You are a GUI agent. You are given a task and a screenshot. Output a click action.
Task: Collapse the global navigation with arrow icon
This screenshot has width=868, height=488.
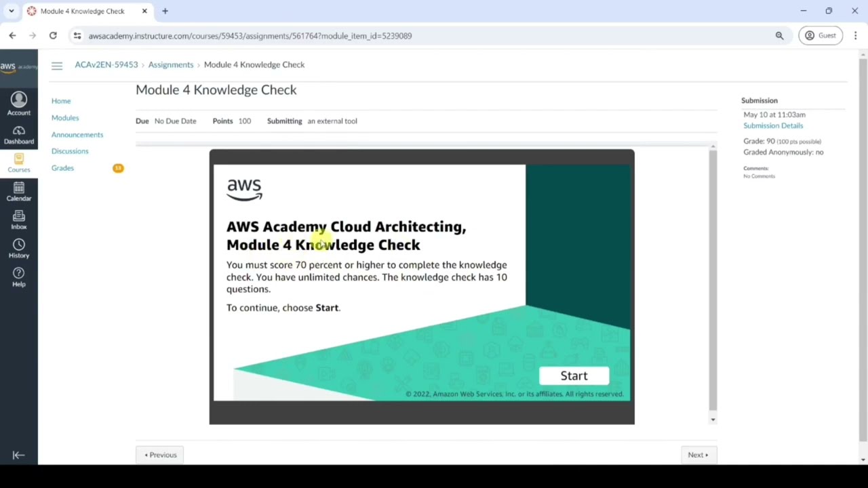19,455
